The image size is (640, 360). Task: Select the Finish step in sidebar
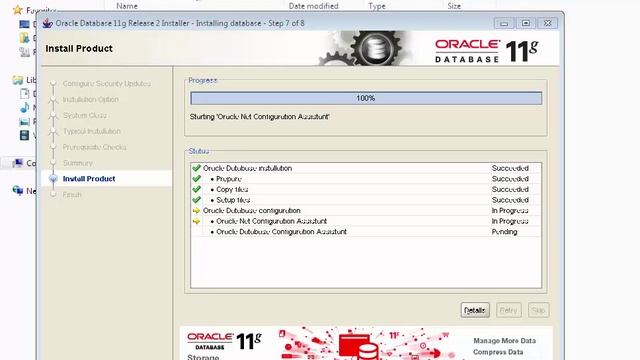point(72,195)
